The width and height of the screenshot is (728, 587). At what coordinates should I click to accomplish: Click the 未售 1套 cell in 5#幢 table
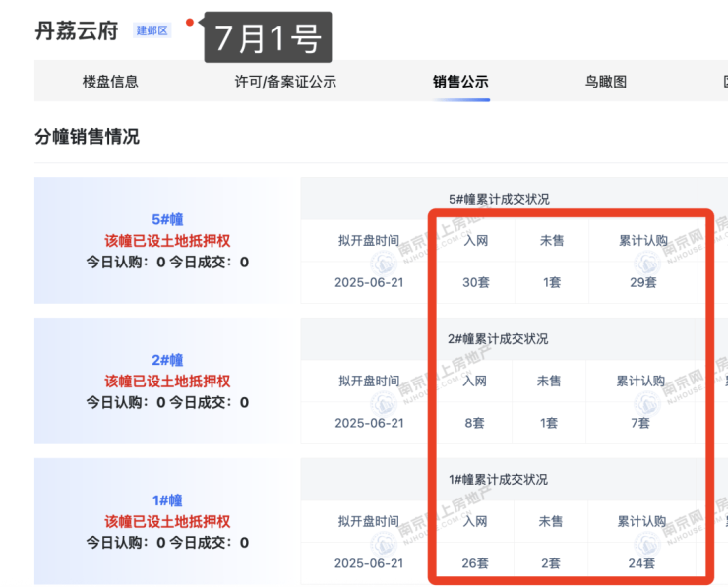552,282
